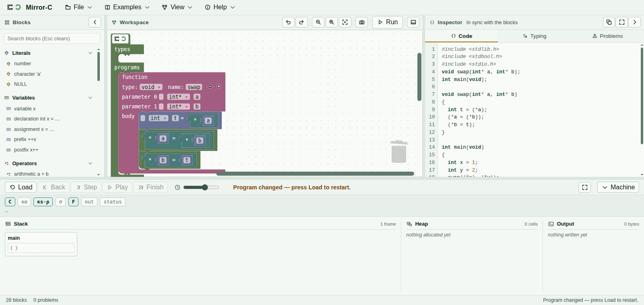
Task: Switch to the Problems tab
Action: (x=607, y=36)
